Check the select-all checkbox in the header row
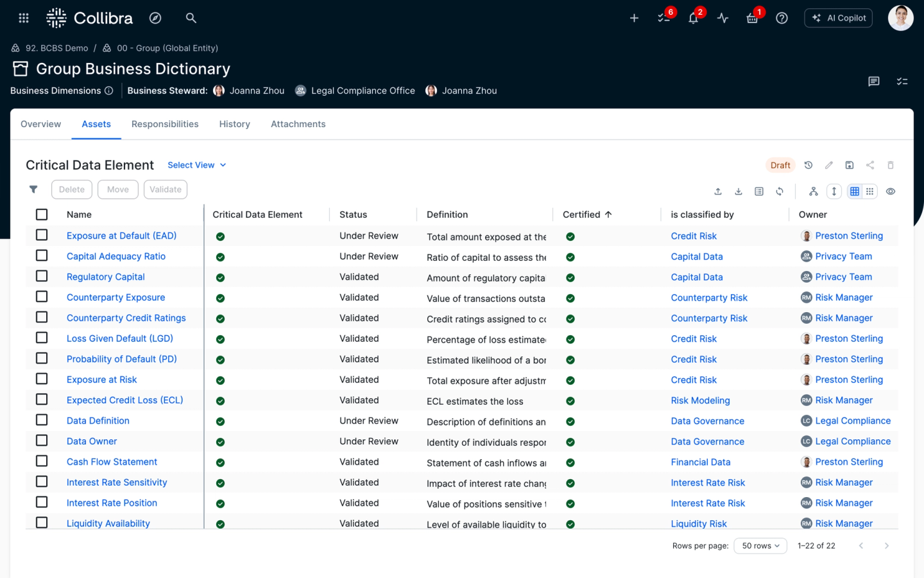The height and width of the screenshot is (578, 924). click(x=42, y=214)
